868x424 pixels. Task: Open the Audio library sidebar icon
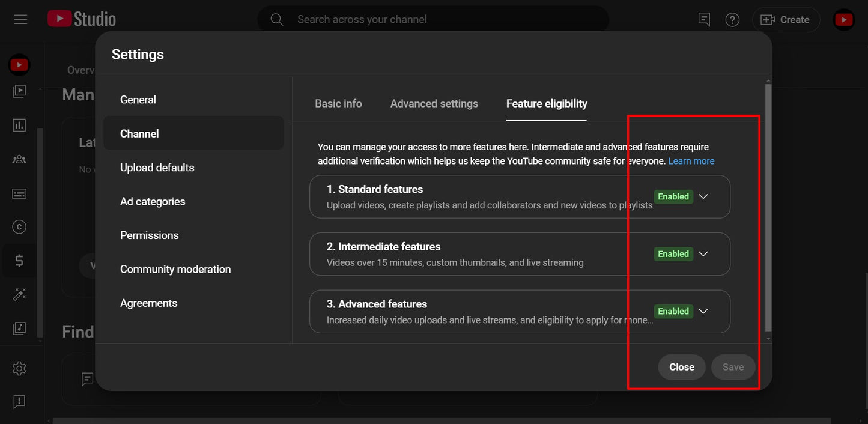[x=19, y=328]
